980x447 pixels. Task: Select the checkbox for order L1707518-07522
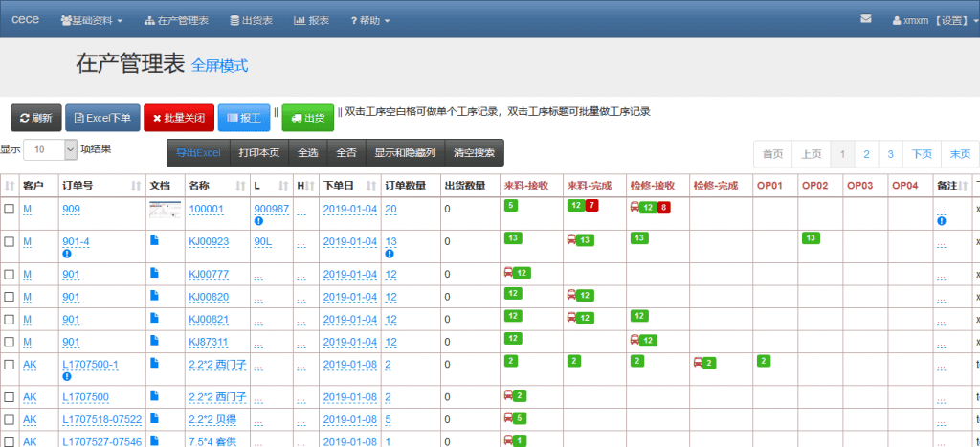pyautogui.click(x=10, y=420)
